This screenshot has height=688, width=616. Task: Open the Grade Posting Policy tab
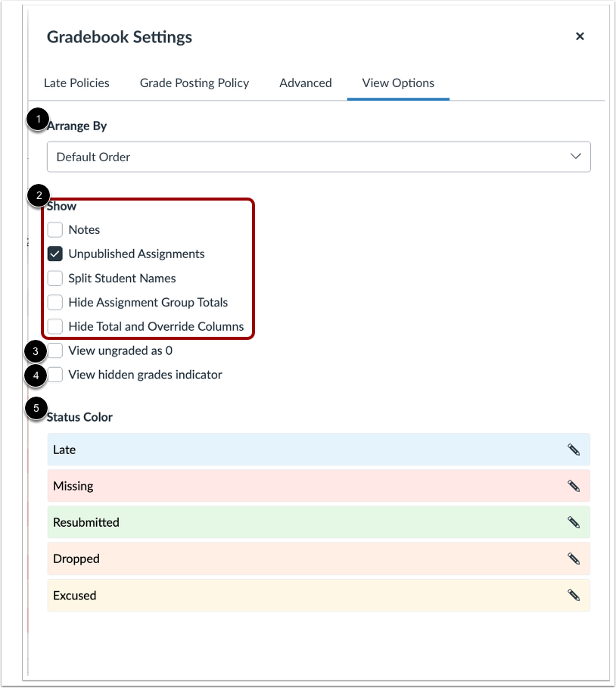194,83
